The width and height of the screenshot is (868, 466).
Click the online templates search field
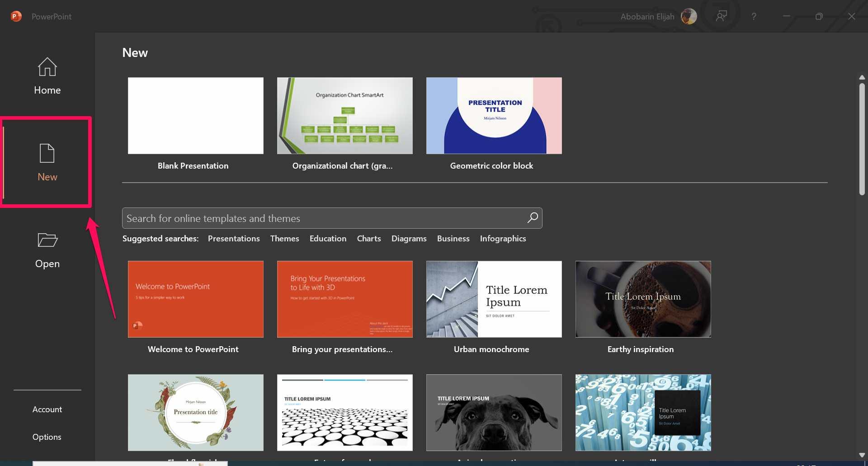(323, 218)
